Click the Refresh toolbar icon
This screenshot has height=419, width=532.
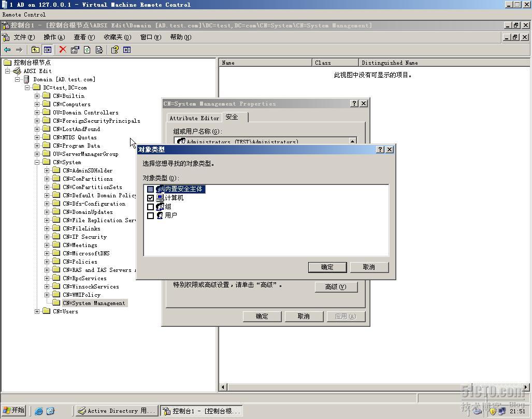(87, 50)
